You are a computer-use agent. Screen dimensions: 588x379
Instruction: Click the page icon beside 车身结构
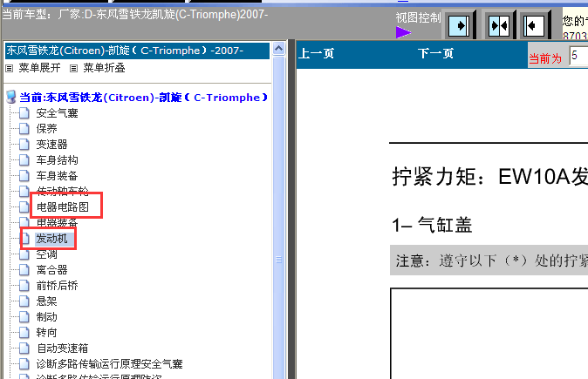24,160
